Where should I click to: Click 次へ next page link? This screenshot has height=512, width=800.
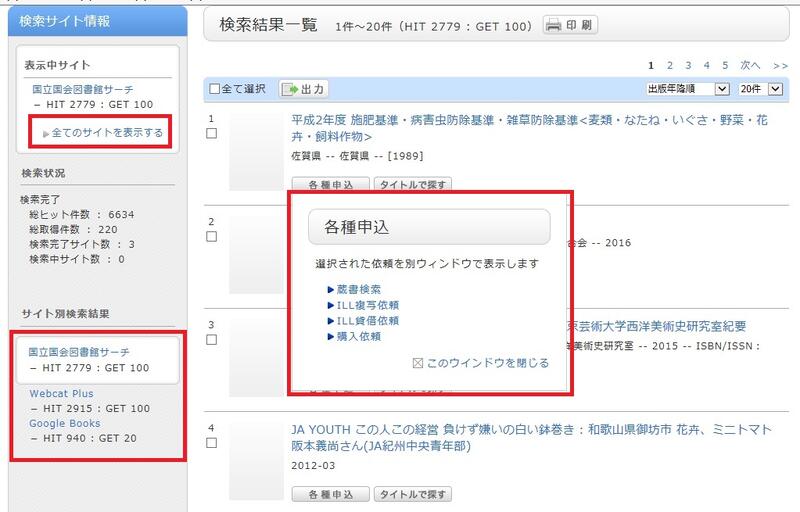click(x=750, y=65)
